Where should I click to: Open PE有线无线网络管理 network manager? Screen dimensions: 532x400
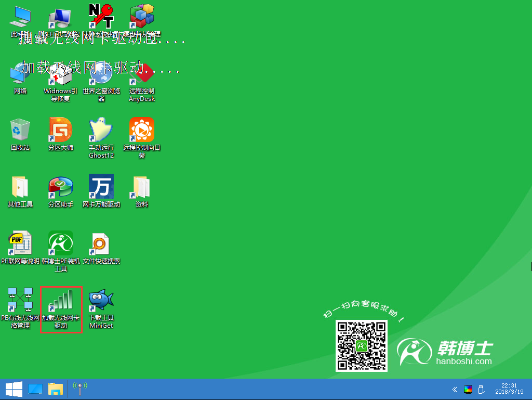click(x=20, y=301)
